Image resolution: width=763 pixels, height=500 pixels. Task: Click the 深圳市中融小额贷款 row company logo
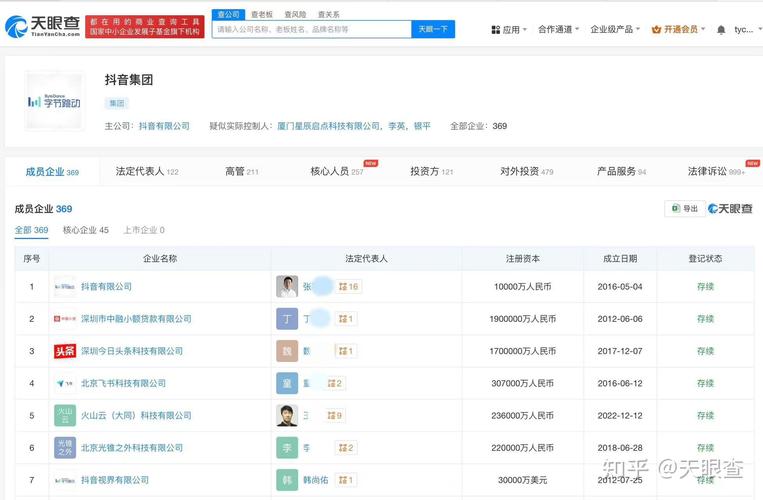point(65,319)
